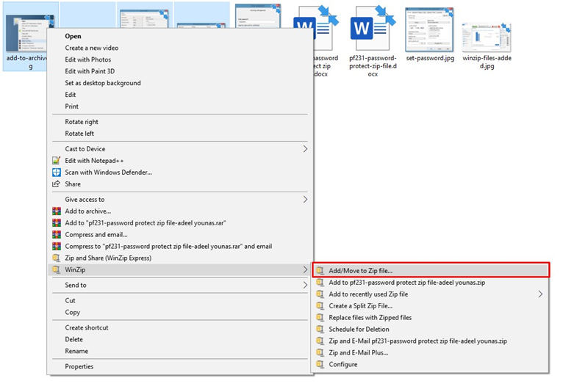Select Compress and email...
Viewport: 588px width, 392px height.
(96, 235)
